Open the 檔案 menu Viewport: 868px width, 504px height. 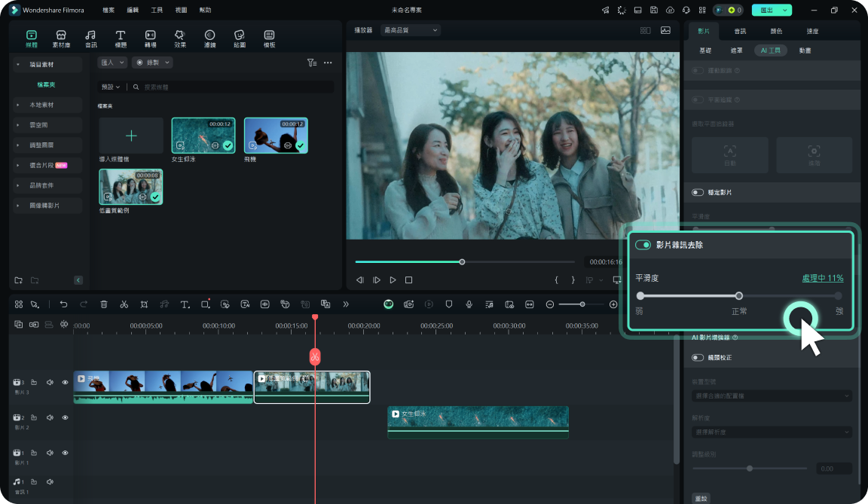[x=108, y=10]
